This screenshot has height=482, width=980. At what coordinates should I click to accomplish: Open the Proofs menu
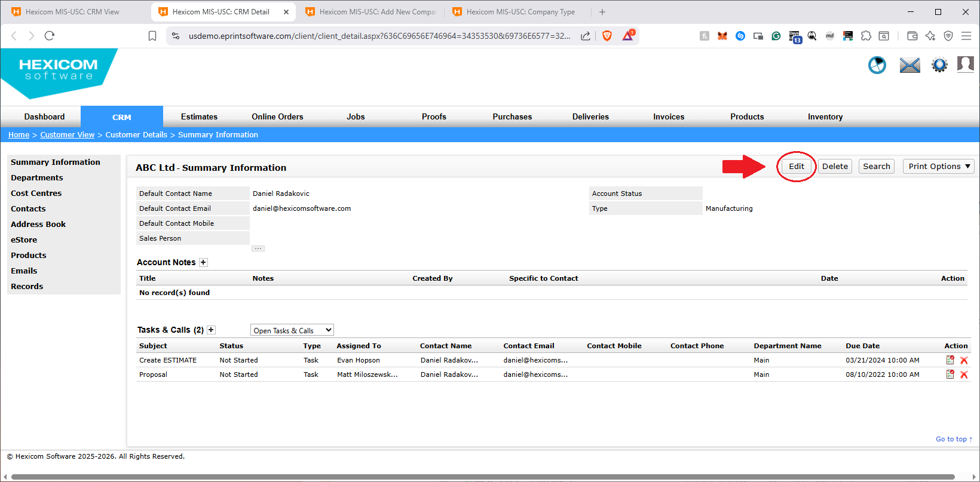pos(434,116)
